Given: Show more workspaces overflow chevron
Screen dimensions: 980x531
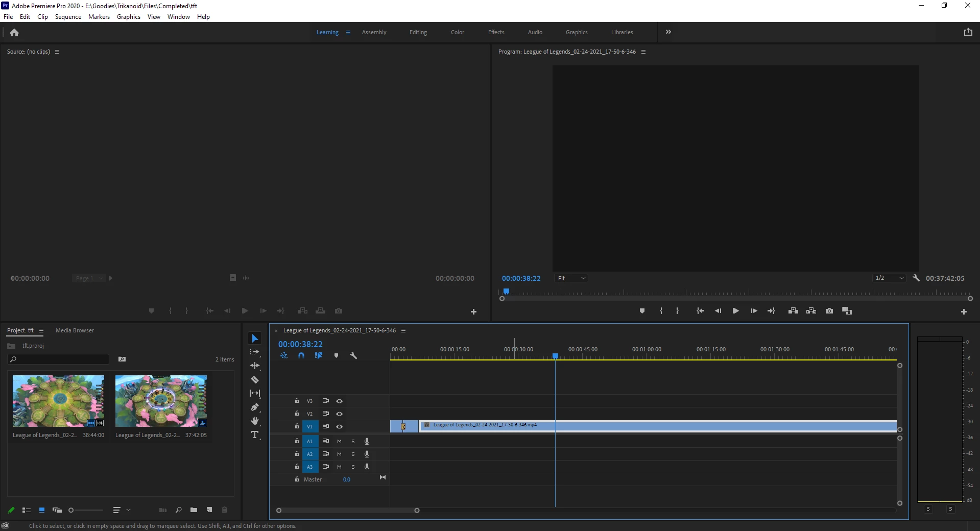Looking at the screenshot, I should [x=668, y=32].
